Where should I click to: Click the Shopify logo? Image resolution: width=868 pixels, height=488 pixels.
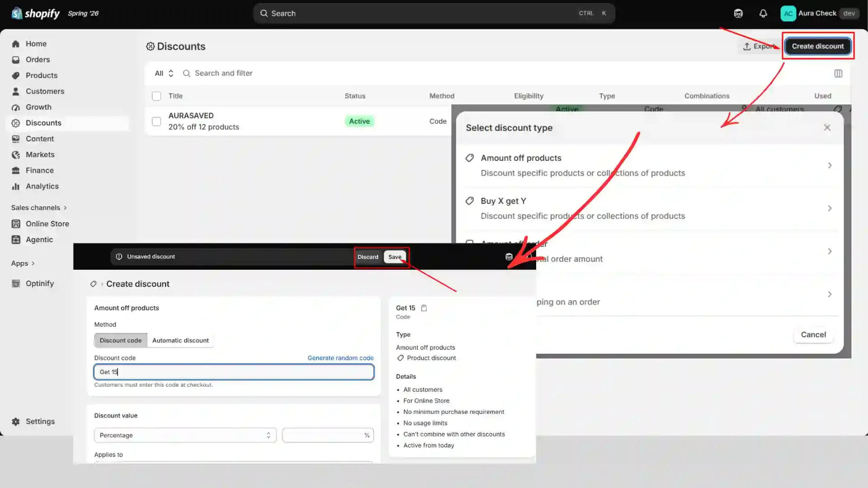coord(36,14)
